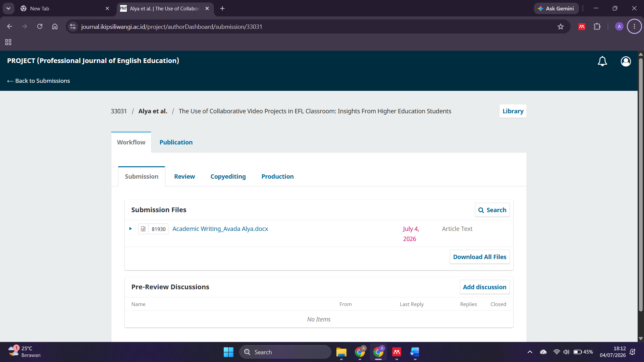Select the Workflow tab
644x362 pixels.
131,142
